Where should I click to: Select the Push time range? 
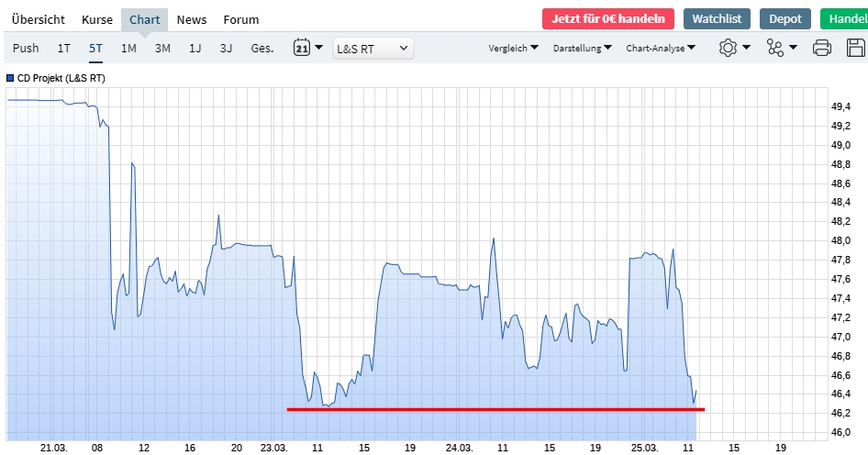coord(26,48)
